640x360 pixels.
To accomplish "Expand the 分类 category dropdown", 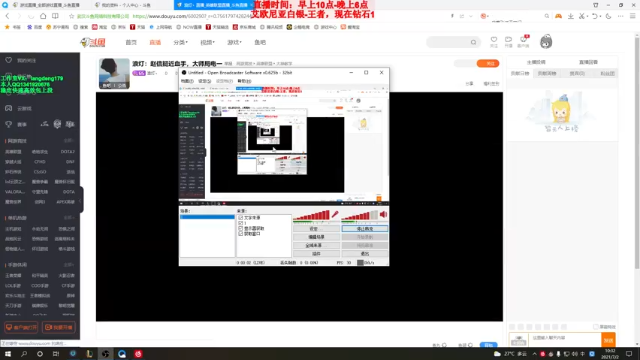I will [180, 42].
